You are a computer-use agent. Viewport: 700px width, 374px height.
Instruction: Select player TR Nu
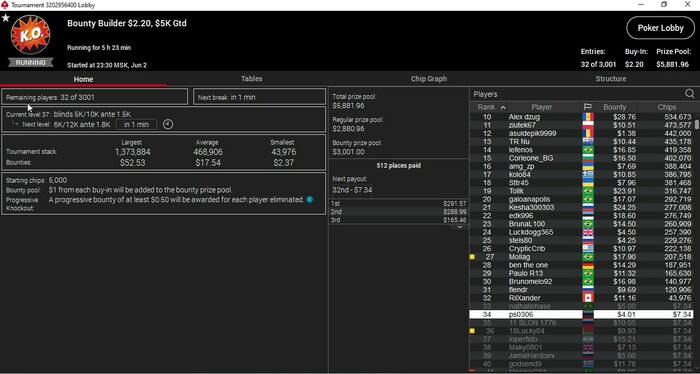point(581,141)
